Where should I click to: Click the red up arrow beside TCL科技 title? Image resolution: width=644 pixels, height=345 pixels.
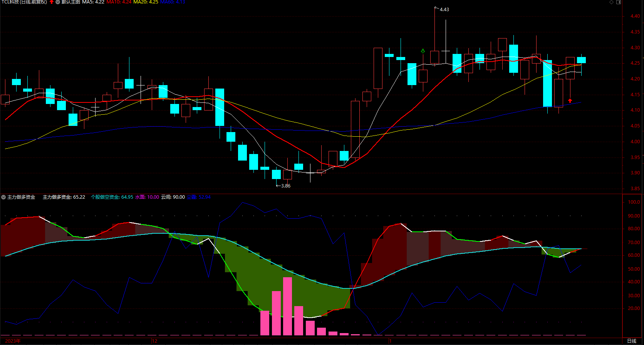click(52, 2)
